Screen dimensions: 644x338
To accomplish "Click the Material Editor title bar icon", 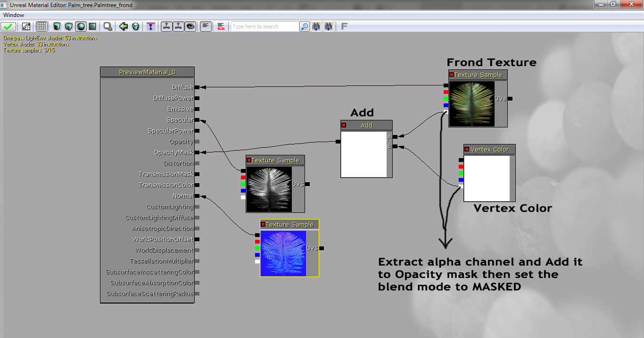I will (x=4, y=4).
